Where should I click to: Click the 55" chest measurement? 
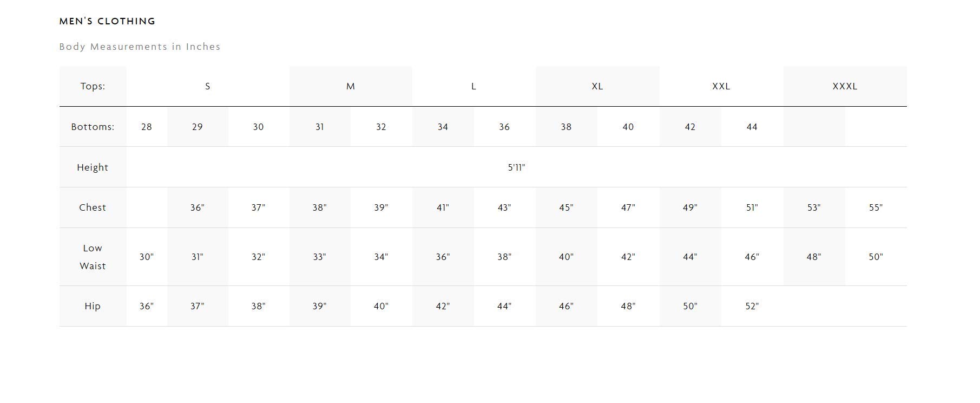pyautogui.click(x=876, y=207)
